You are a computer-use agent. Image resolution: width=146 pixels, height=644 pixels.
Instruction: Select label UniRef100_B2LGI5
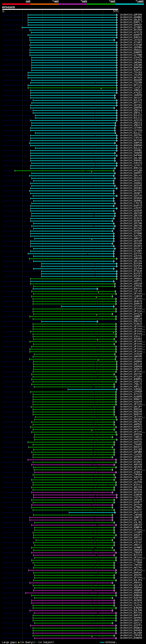pyautogui.click(x=131, y=100)
